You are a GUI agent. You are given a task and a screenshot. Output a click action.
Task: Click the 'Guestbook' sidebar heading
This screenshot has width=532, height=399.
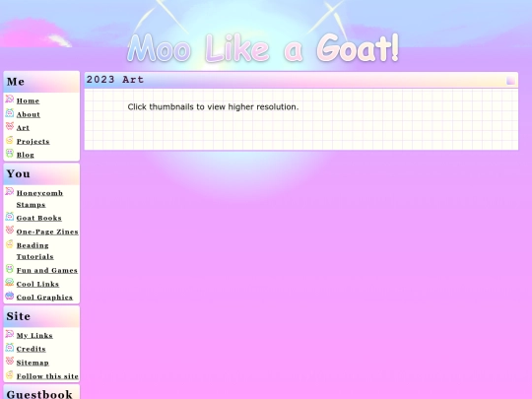[39, 394]
